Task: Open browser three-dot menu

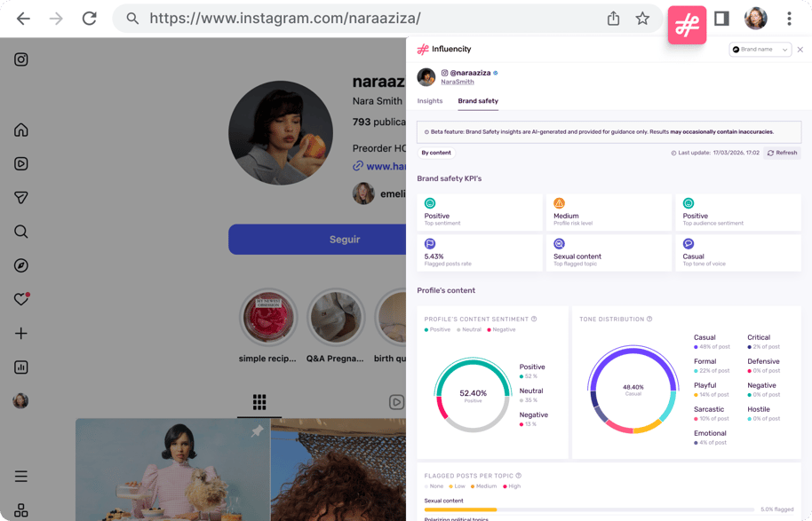Action: pos(789,19)
